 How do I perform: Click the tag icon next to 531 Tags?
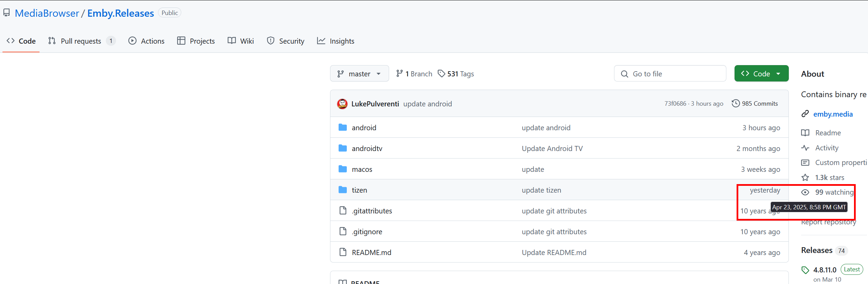point(441,74)
